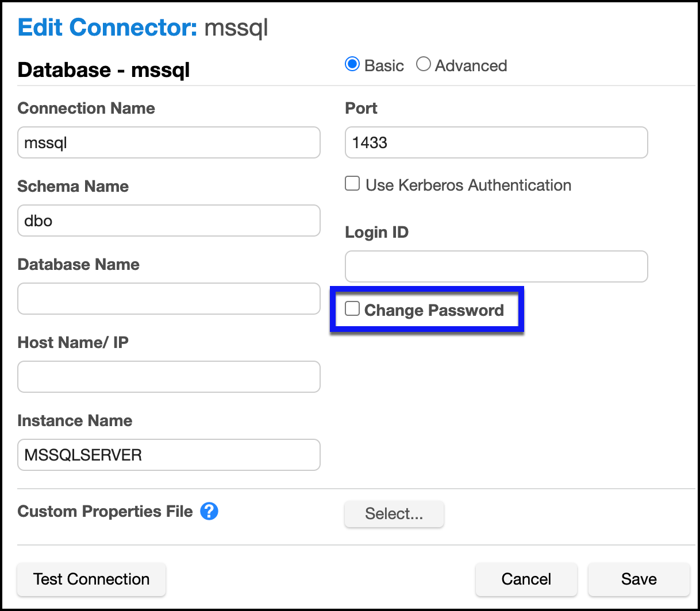Click the Database - mssql section title

pyautogui.click(x=103, y=70)
